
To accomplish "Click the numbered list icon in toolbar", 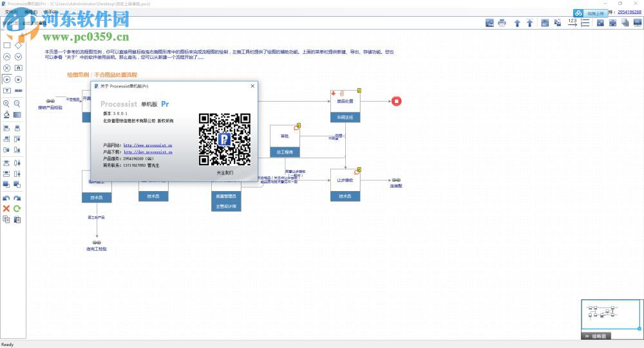I will pyautogui.click(x=585, y=23).
